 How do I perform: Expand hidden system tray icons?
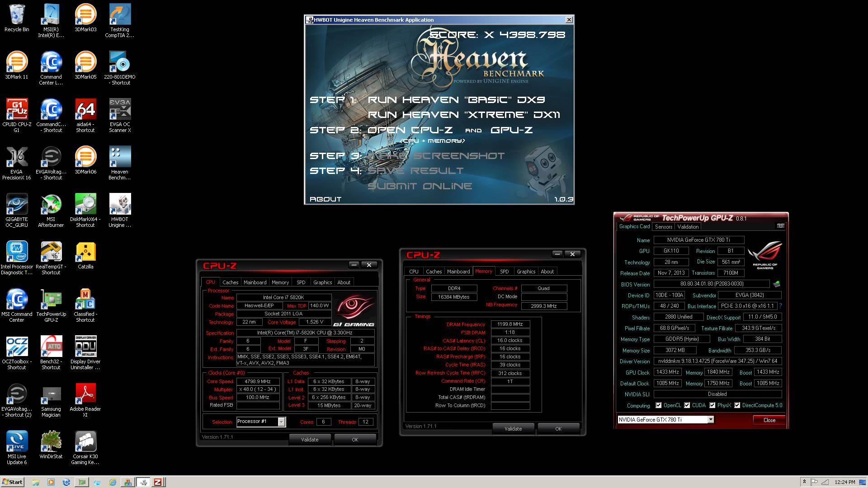(x=804, y=482)
